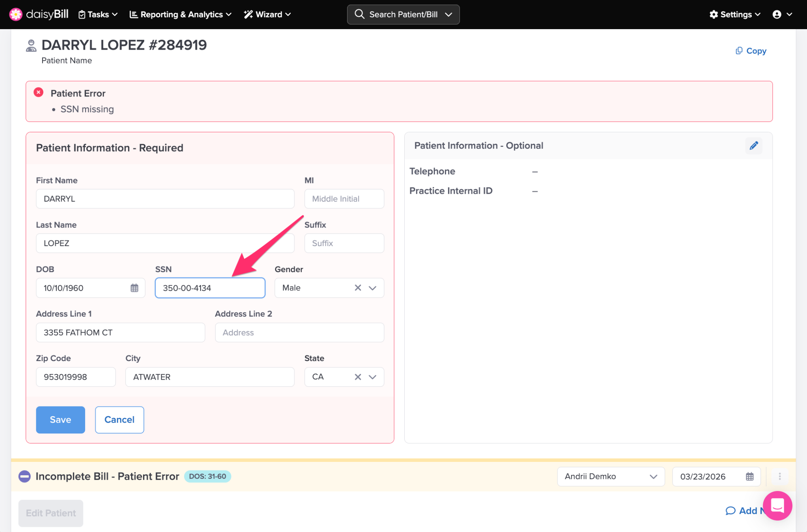Clear the Gender selection with X

357,288
